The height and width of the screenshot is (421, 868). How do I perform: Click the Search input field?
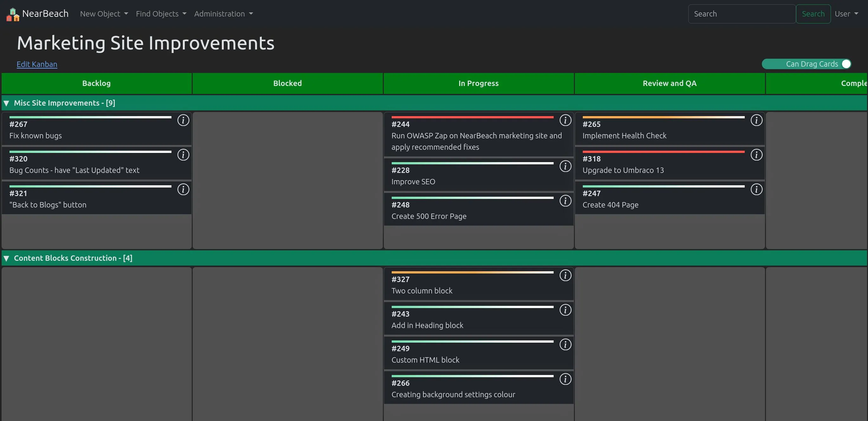click(741, 14)
